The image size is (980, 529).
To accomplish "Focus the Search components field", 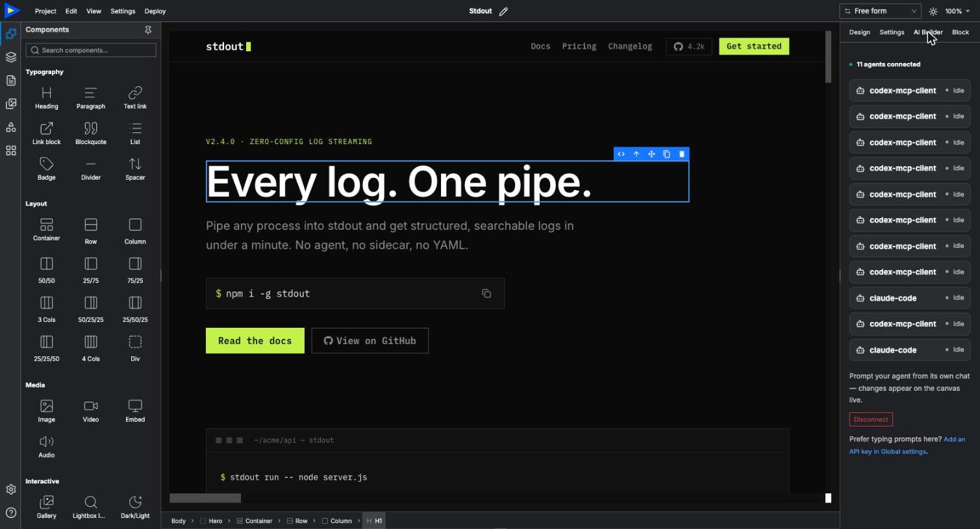I will tap(91, 50).
